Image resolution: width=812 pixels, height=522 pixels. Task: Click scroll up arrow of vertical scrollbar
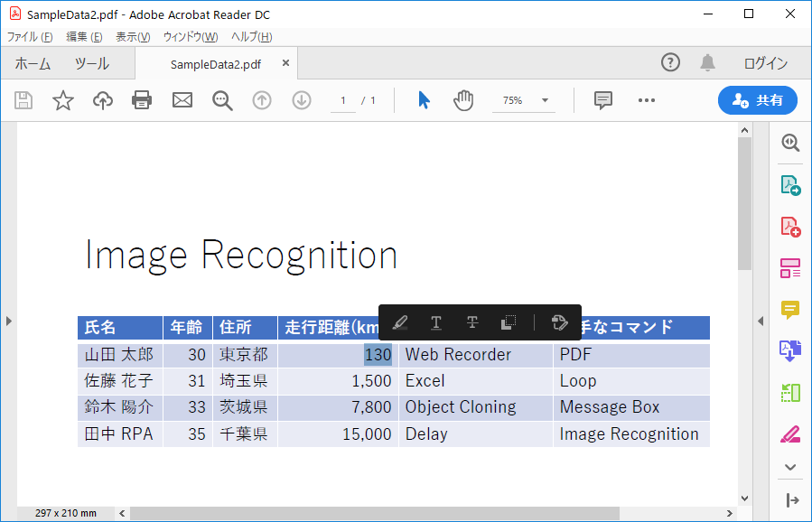[x=744, y=130]
